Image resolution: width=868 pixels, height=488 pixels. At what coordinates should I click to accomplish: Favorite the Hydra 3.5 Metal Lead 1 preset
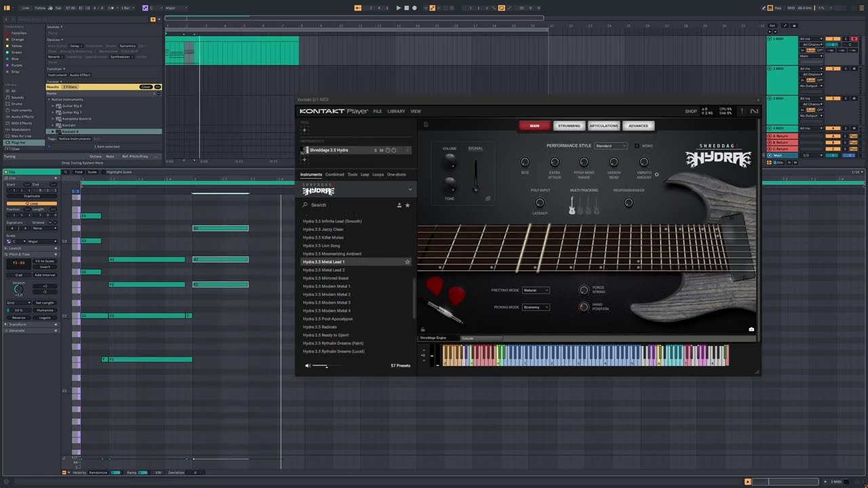[408, 262]
